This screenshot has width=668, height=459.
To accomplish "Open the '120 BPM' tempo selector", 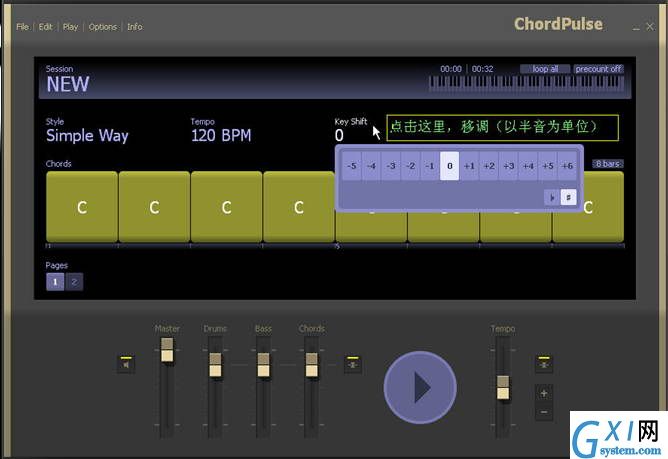I will coord(221,136).
